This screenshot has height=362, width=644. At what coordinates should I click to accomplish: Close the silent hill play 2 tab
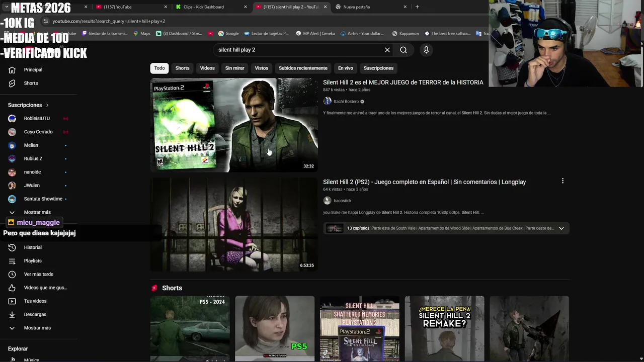[325, 7]
